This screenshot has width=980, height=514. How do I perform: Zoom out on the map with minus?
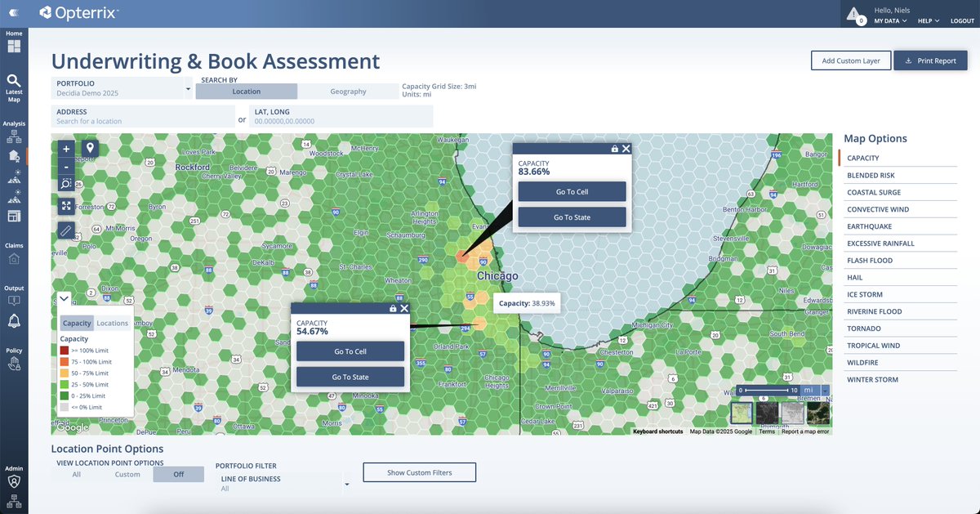coord(67,167)
